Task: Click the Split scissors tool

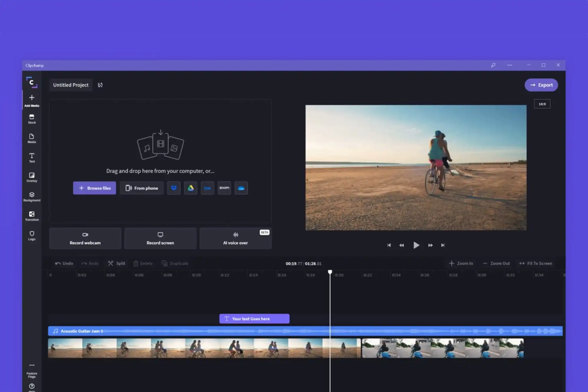Action: [116, 263]
